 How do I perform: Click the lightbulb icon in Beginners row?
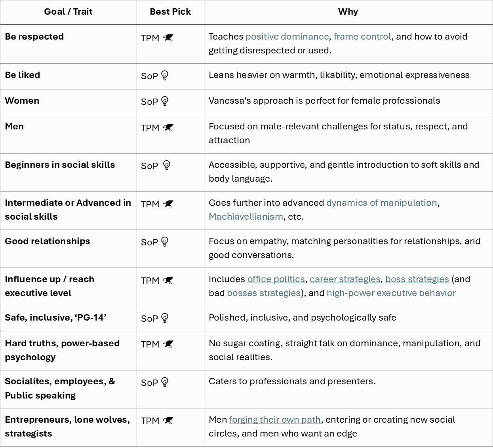[167, 165]
